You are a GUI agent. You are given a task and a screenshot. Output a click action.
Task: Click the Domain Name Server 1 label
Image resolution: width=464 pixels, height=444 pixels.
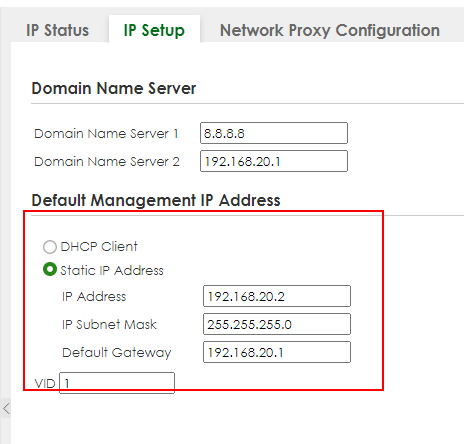tap(106, 133)
